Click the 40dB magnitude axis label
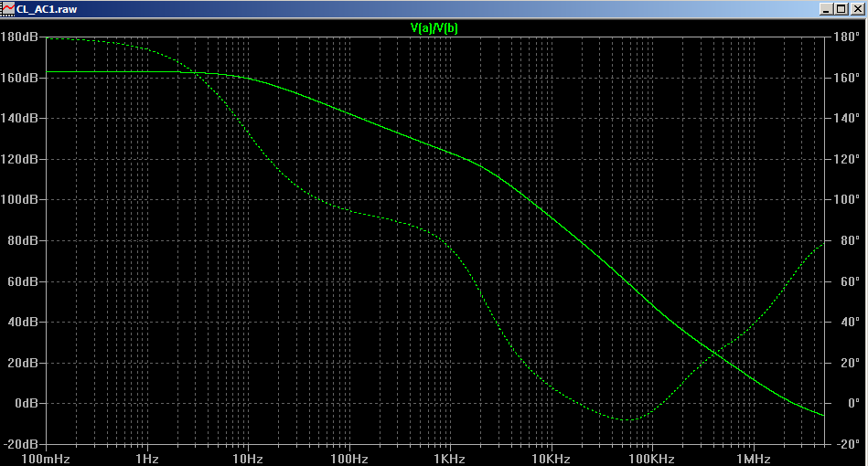Screen dimensions: 868x466 point(22,322)
